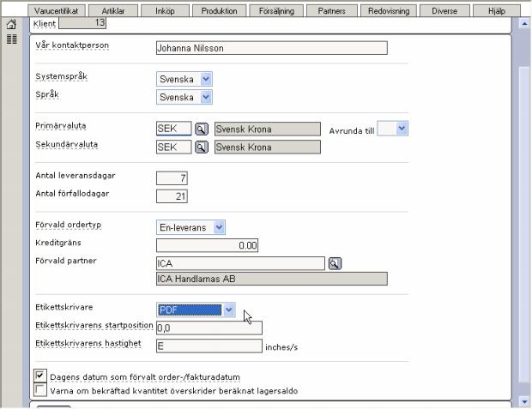Open the Diverse tab
532x409 pixels.
tap(444, 11)
